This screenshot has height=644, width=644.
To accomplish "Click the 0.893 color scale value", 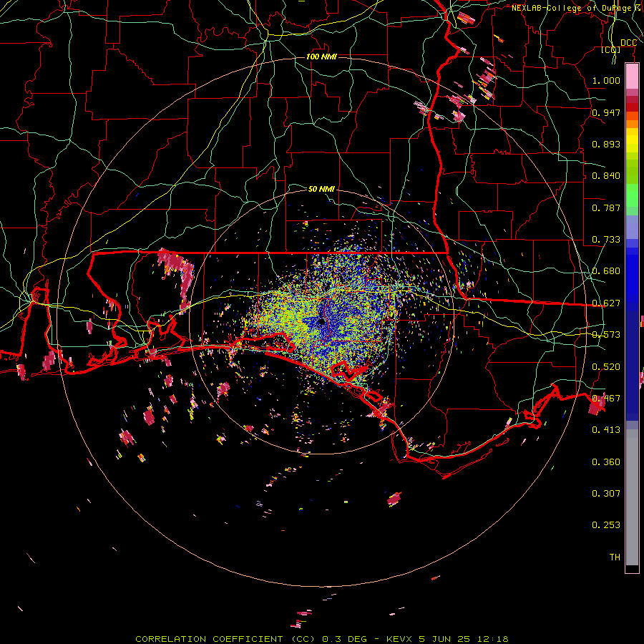I will click(606, 144).
